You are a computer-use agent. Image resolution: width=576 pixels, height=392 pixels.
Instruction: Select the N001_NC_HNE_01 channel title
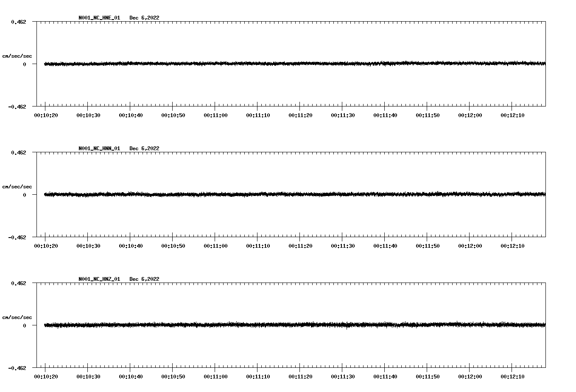99,18
